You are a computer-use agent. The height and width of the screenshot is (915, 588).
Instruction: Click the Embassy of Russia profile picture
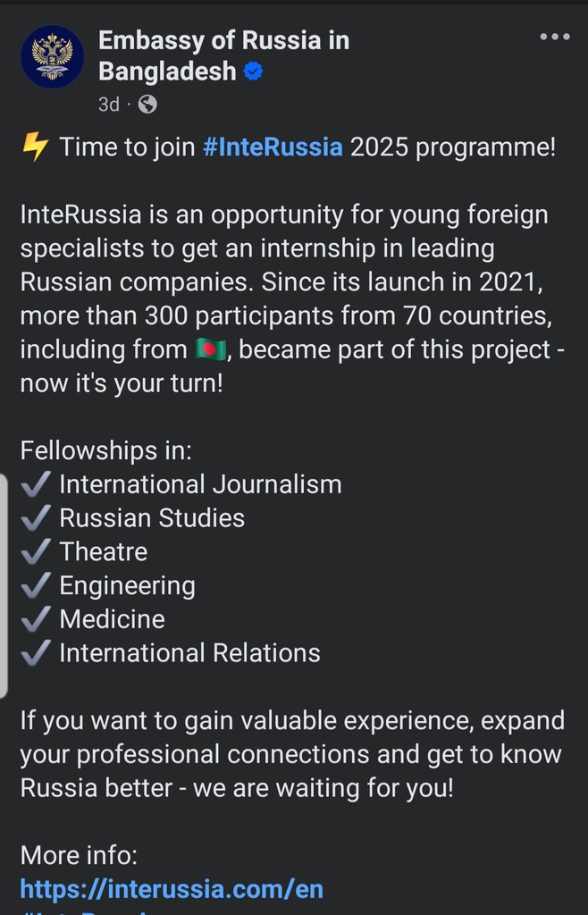(53, 56)
